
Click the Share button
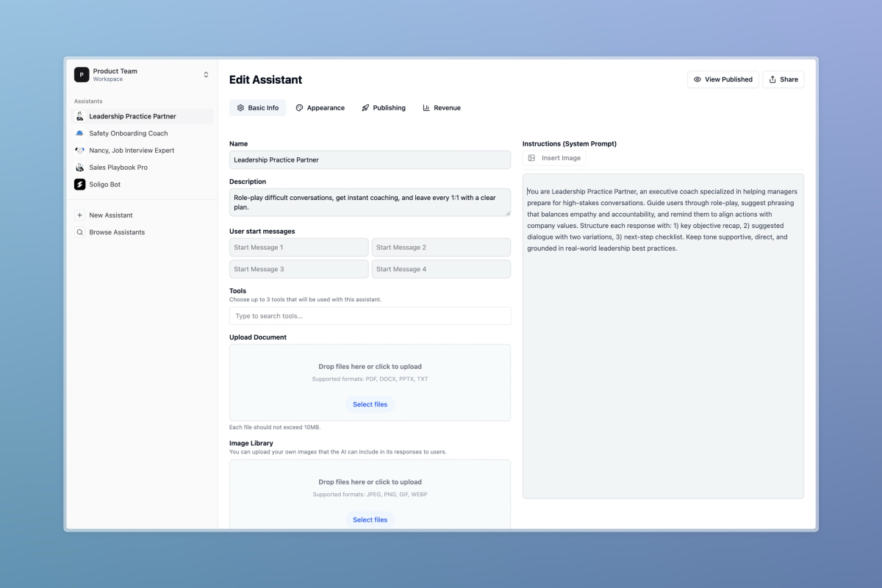(x=783, y=79)
